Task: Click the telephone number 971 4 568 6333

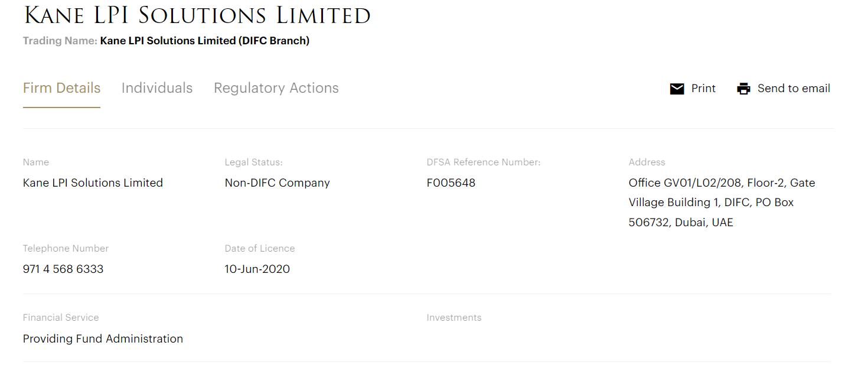Action: [x=63, y=269]
